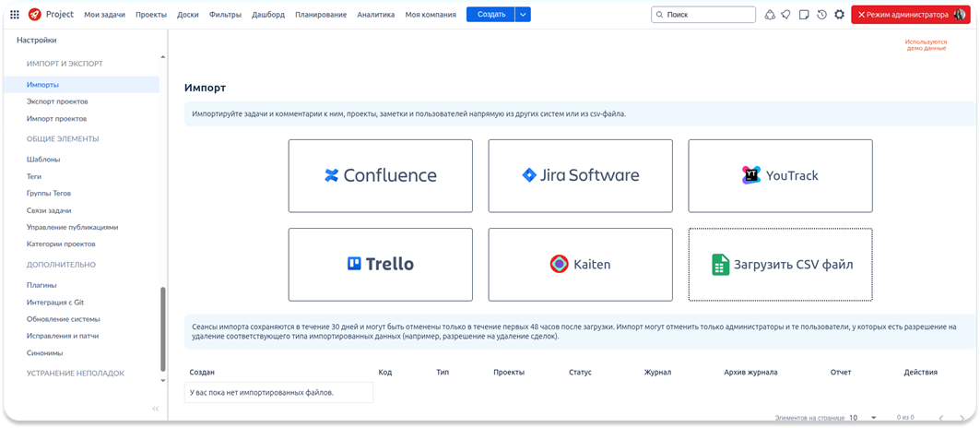Click the Архив журнала column header

[x=750, y=373]
